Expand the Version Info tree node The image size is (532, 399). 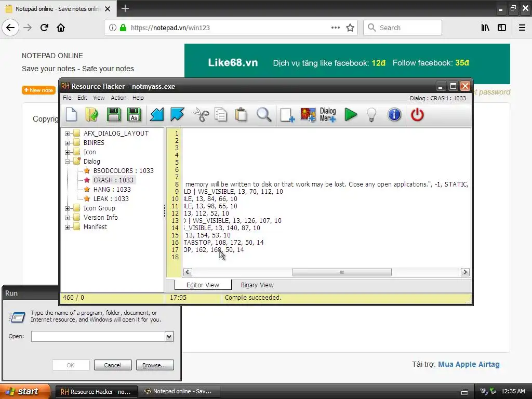click(67, 218)
